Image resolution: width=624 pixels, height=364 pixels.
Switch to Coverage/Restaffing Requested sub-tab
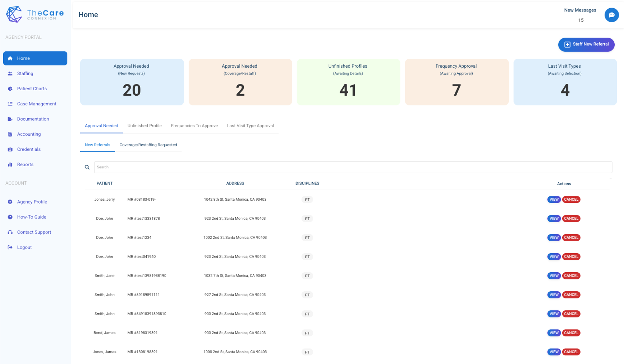(148, 145)
